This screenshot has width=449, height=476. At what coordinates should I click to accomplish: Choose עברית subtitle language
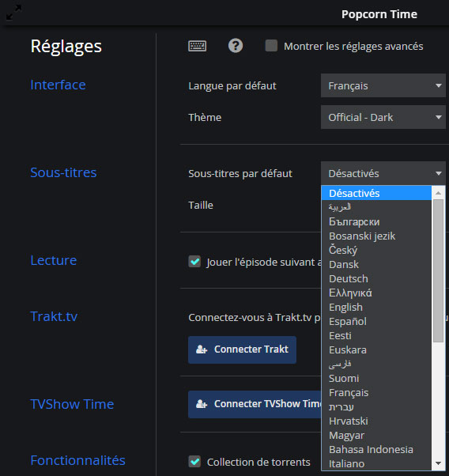click(376, 406)
